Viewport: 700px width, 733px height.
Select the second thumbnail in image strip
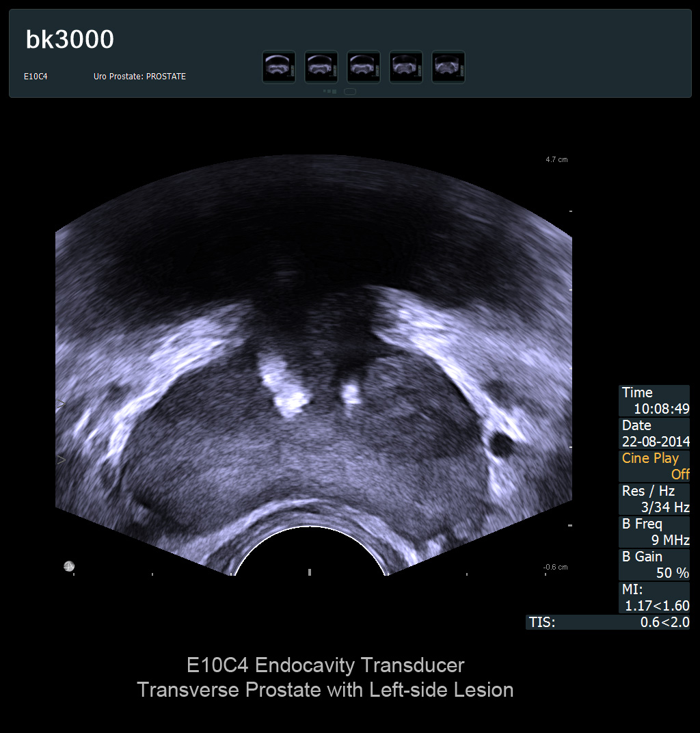point(321,67)
